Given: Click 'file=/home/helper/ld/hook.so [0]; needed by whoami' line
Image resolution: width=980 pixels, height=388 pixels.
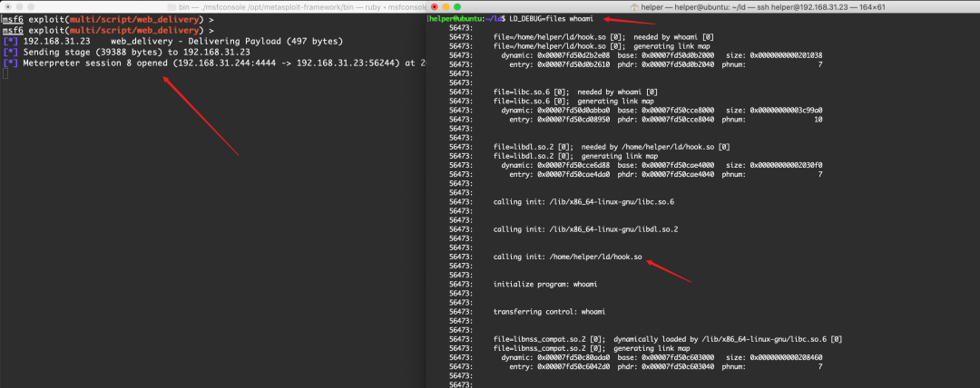Looking at the screenshot, I should 603,37.
